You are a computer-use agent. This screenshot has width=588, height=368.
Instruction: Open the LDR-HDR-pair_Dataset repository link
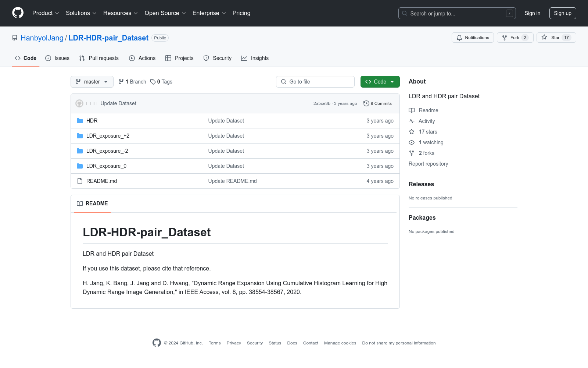pyautogui.click(x=108, y=38)
